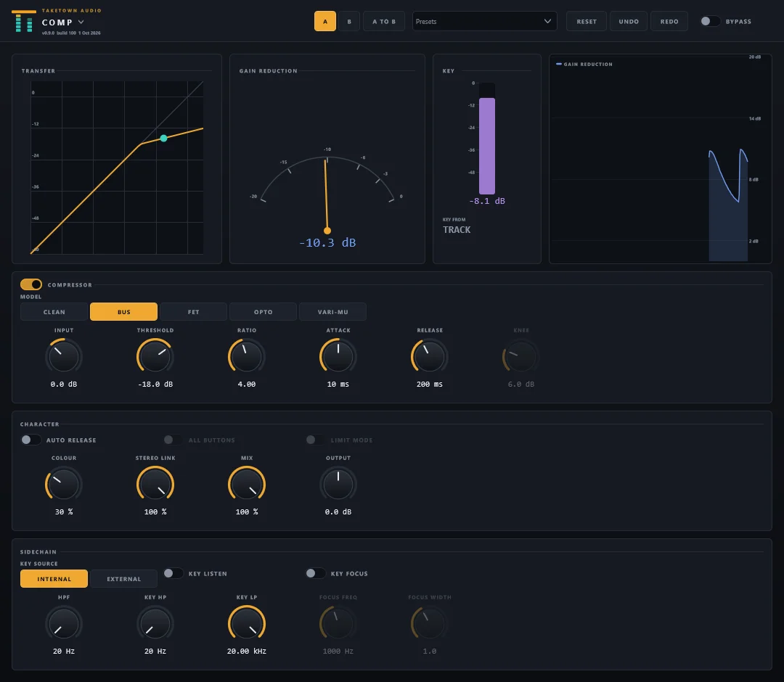Click the RELEASE knob
This screenshot has height=682, width=784.
coord(430,357)
